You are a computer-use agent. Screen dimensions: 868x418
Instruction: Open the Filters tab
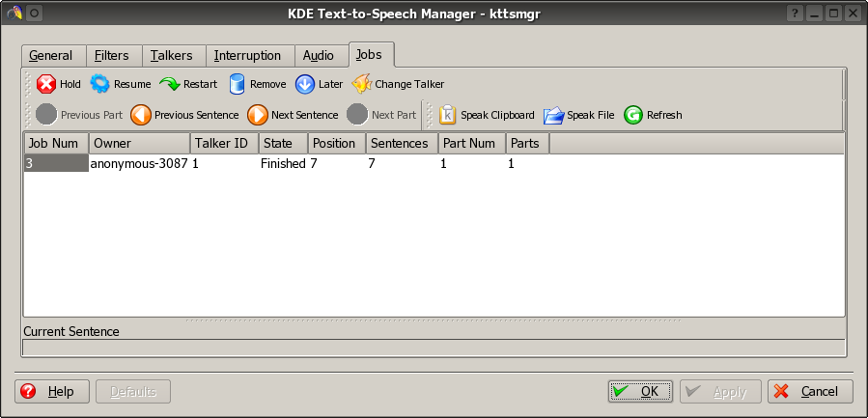tap(112, 56)
